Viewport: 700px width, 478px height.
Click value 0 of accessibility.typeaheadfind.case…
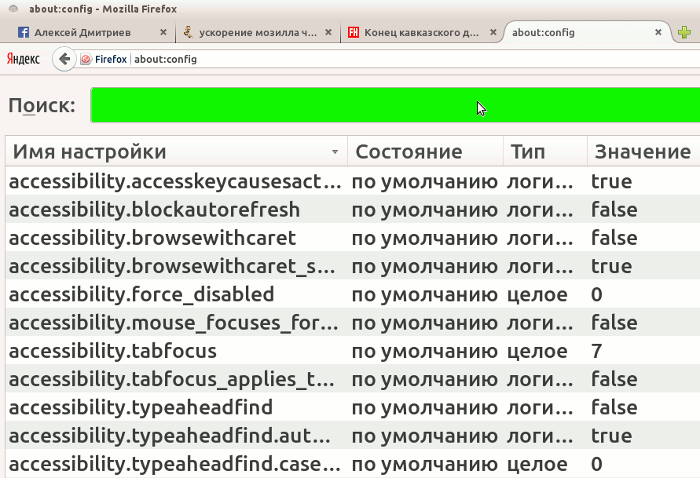tap(597, 464)
